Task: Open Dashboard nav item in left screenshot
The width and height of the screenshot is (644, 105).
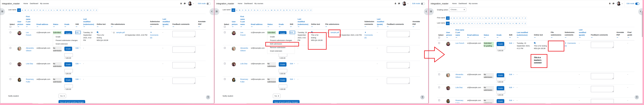Action: pos(34,4)
